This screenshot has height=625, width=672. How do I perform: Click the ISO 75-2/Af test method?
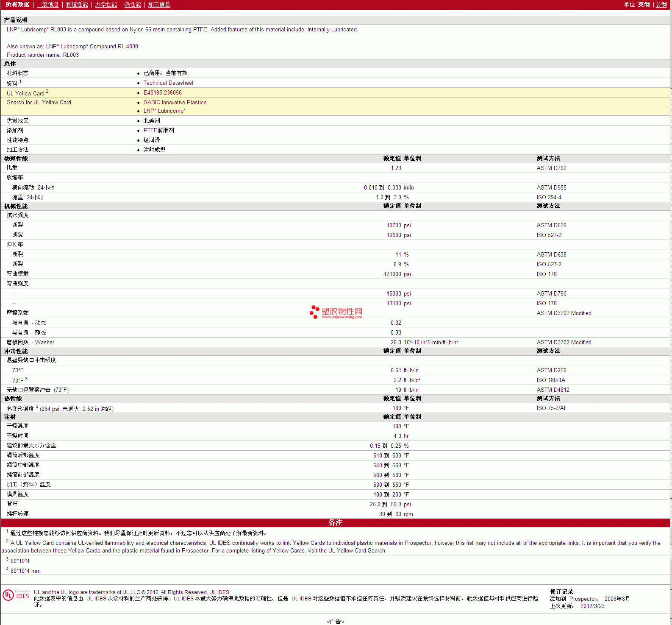(551, 408)
